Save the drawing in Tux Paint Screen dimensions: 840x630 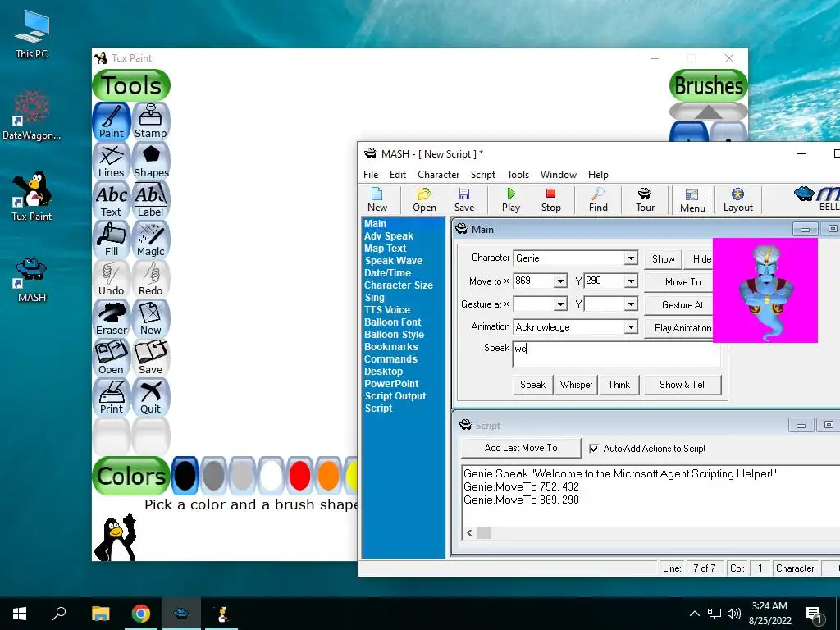coord(151,358)
